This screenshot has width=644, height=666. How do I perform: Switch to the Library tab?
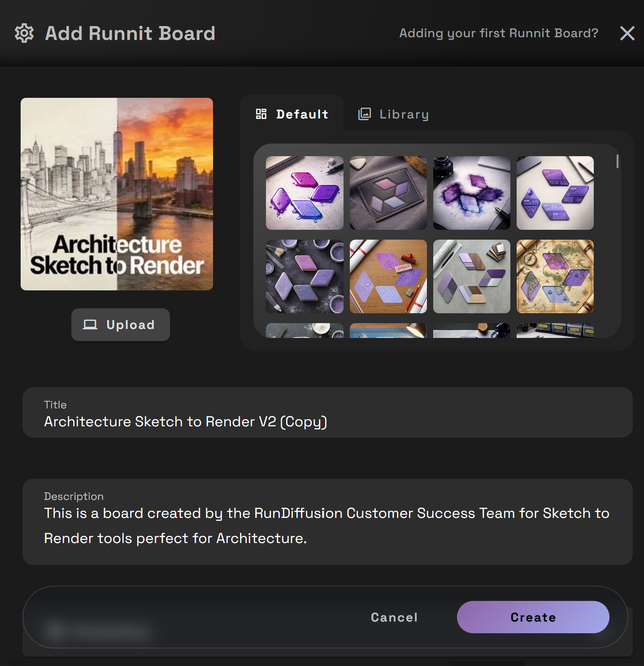393,114
